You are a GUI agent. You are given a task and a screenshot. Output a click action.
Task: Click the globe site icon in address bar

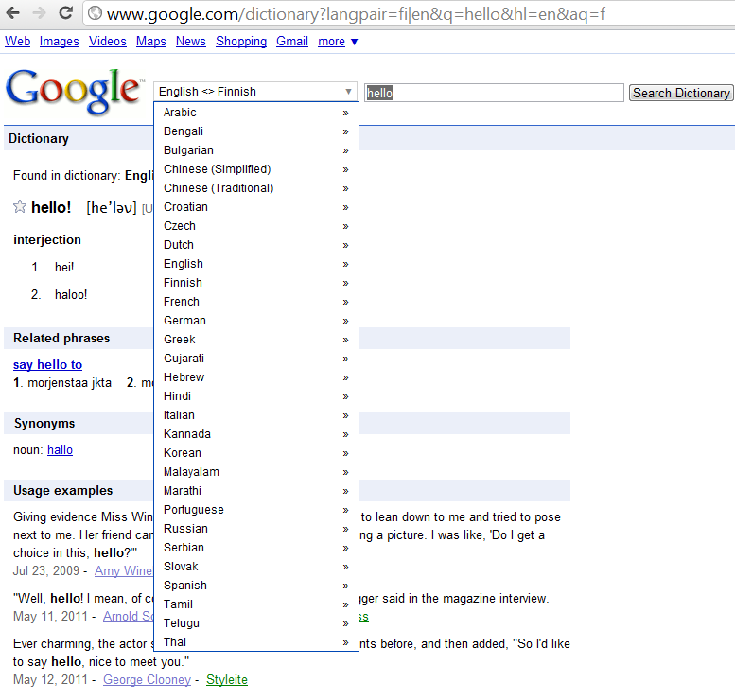(x=96, y=13)
